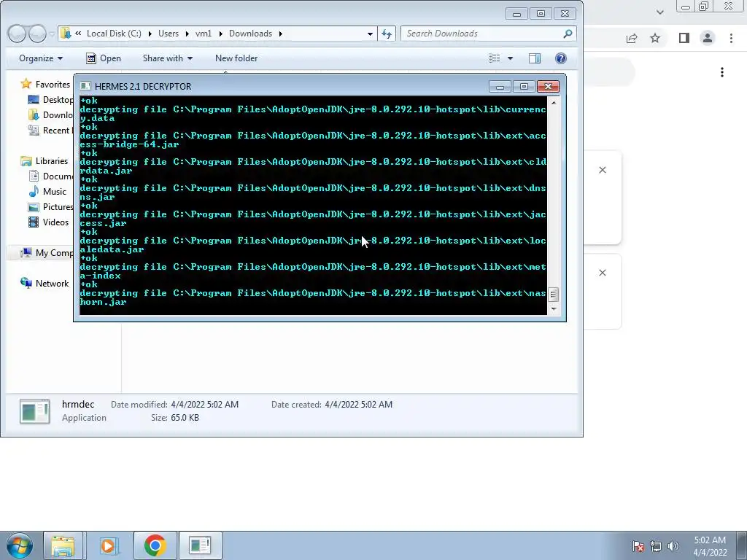Minimize the HERMES 2.1 DECRYPTOR window
747x560 pixels.
[x=500, y=87]
